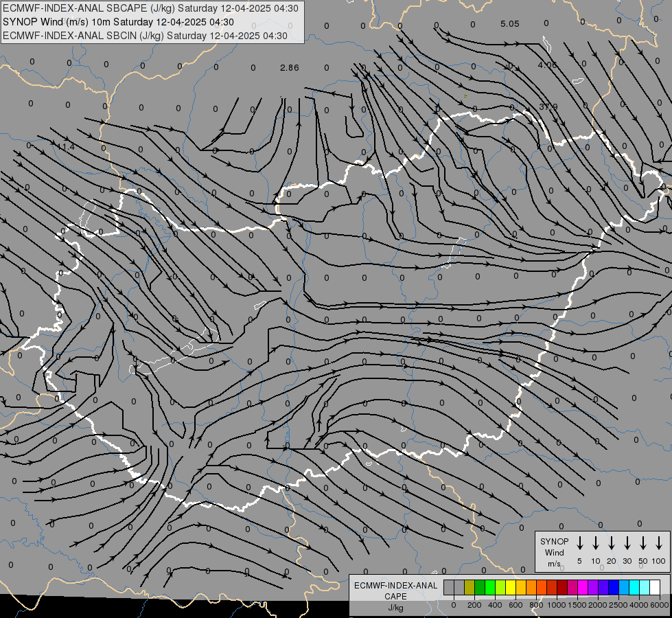The image size is (672, 618).
Task: Click the 41.4 CAPE value on map
Action: 66,147
